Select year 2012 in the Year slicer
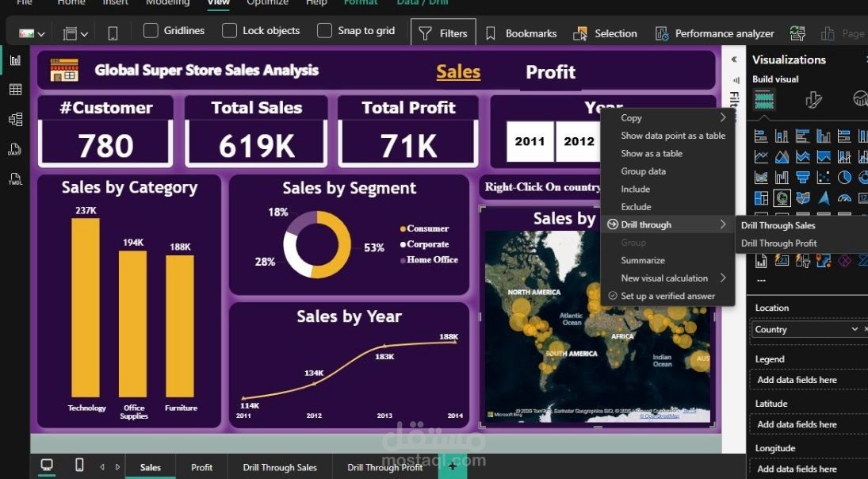The height and width of the screenshot is (479, 868). point(579,141)
